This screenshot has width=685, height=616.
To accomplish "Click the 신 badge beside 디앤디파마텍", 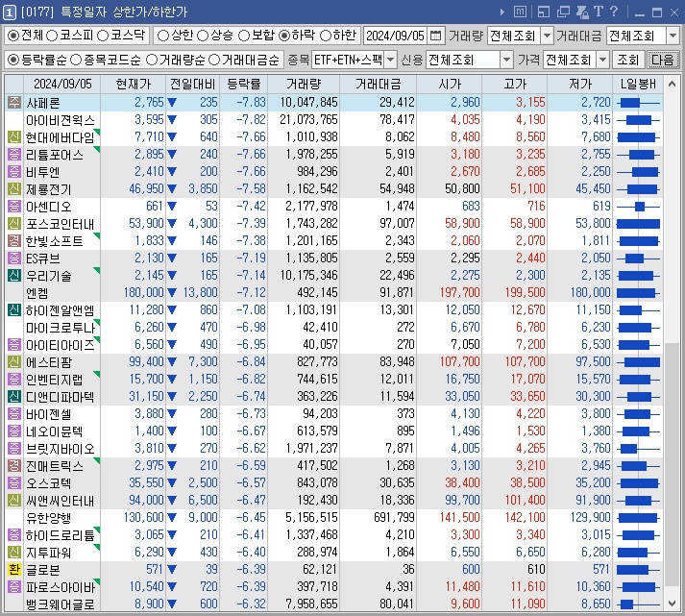I will click(x=14, y=397).
